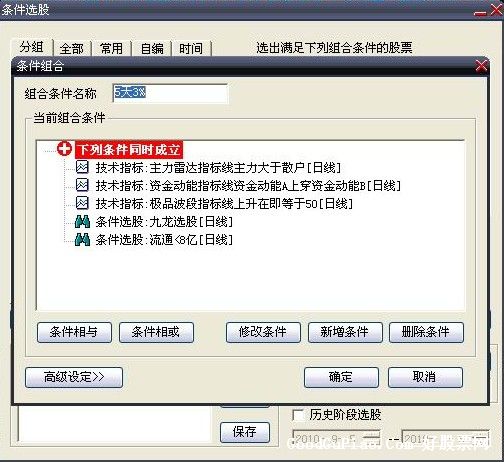
Task: Click binoculars icon beside 九龙选股 condition
Action: tap(82, 221)
